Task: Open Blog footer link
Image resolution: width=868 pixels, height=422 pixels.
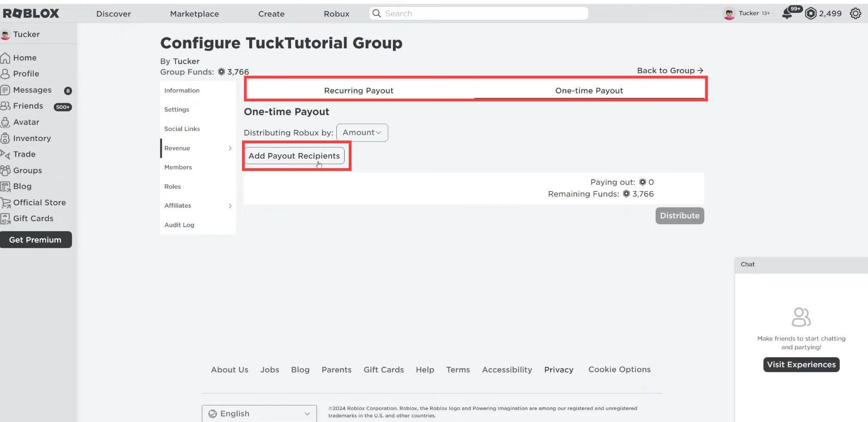Action: 300,369
